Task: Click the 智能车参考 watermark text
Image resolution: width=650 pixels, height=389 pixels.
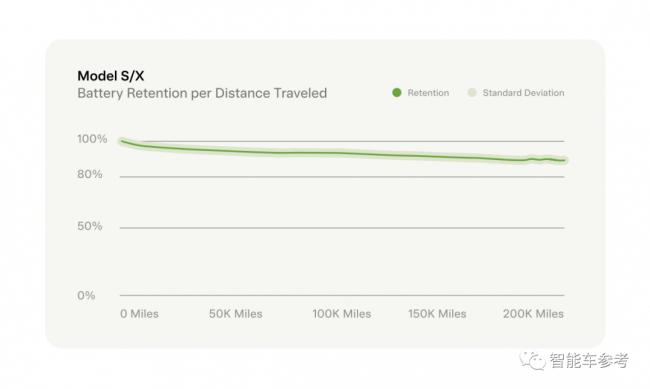Action: 589,360
